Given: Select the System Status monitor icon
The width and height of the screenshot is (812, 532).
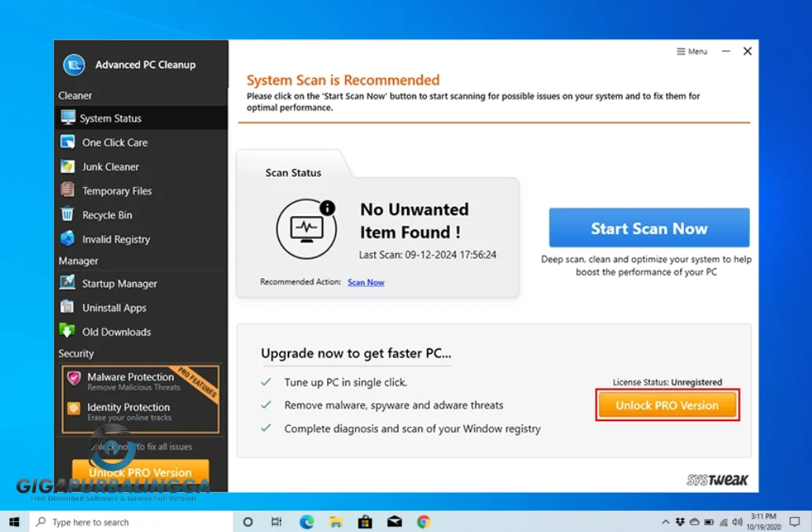Looking at the screenshot, I should click(x=68, y=117).
